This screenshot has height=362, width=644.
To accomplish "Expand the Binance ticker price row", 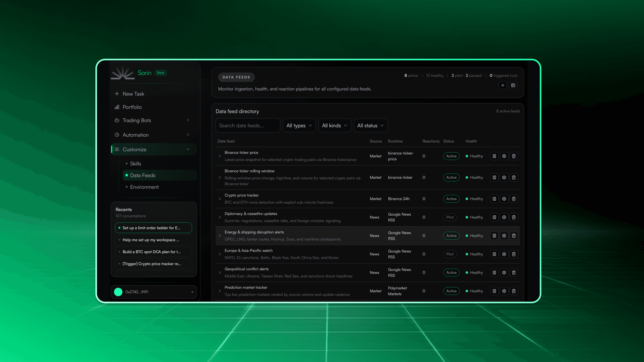I will [220, 156].
